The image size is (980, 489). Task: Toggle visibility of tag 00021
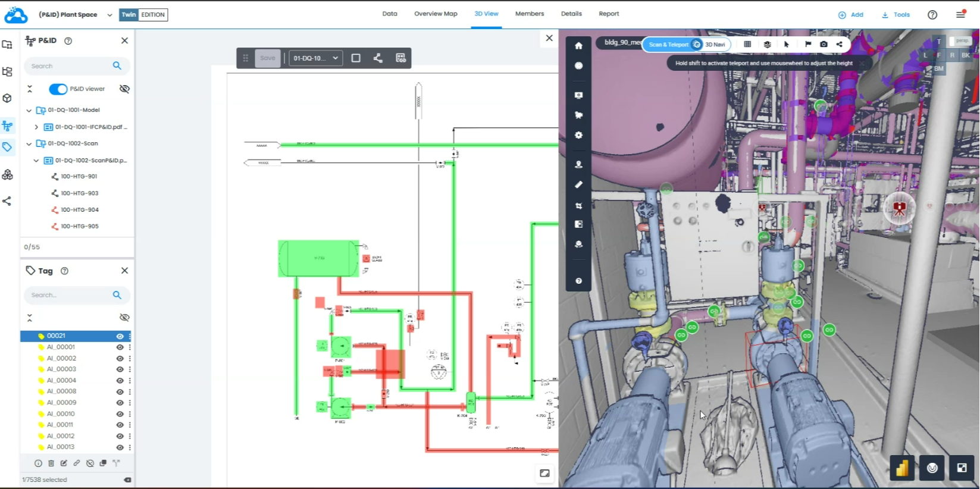(x=120, y=336)
